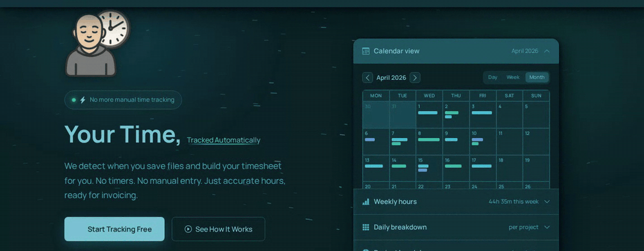Click the play icon in See How It Works
The height and width of the screenshot is (251, 644).
pos(188,229)
